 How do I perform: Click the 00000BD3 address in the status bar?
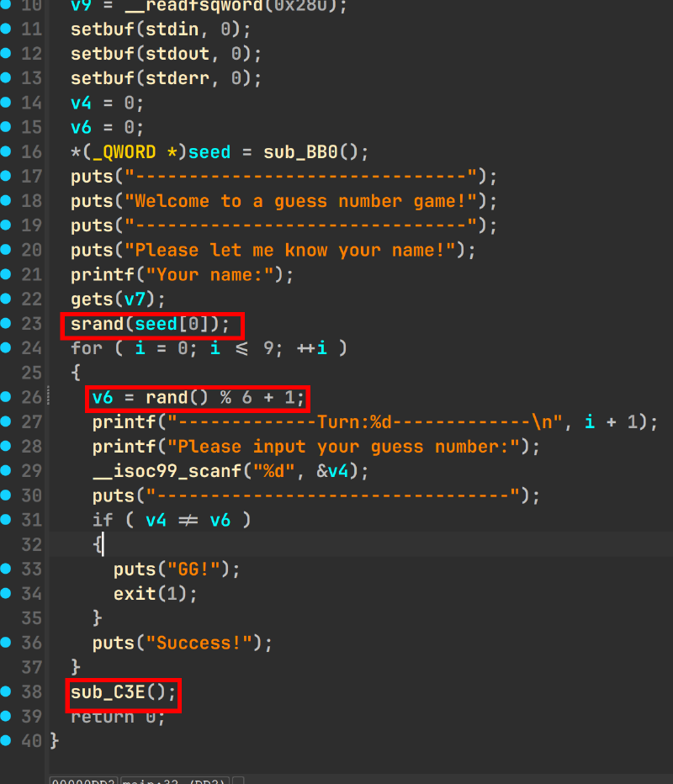[x=82, y=780]
